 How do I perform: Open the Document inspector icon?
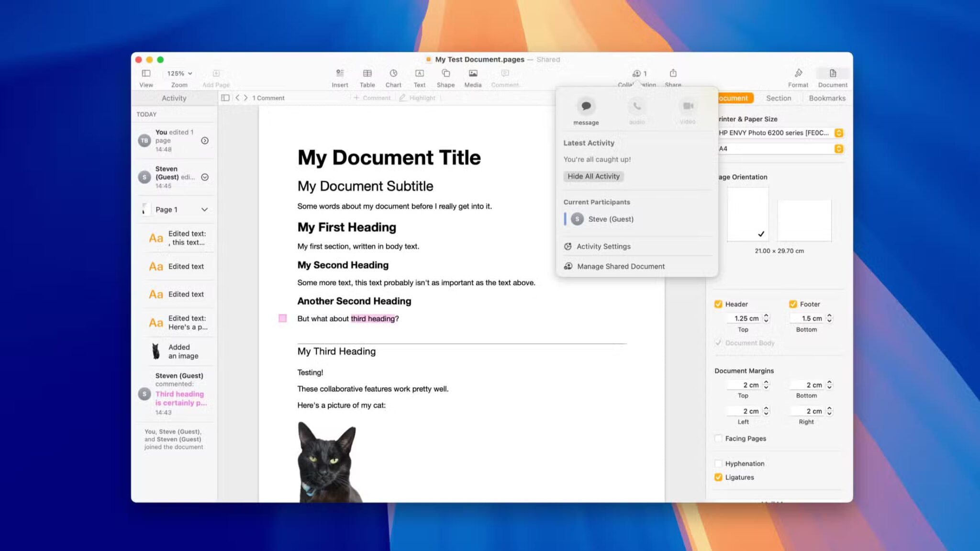point(833,73)
